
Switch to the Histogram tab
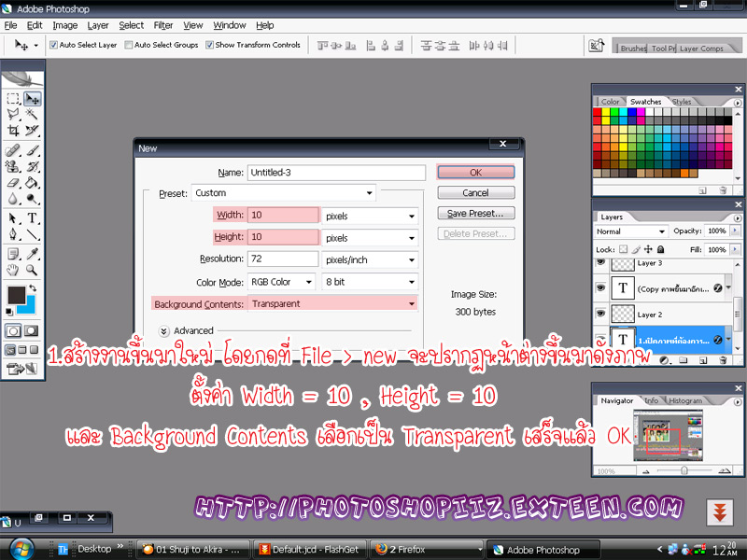685,400
